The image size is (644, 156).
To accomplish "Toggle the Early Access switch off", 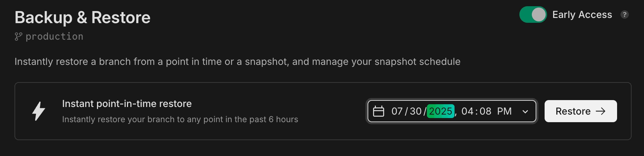I will pyautogui.click(x=533, y=14).
